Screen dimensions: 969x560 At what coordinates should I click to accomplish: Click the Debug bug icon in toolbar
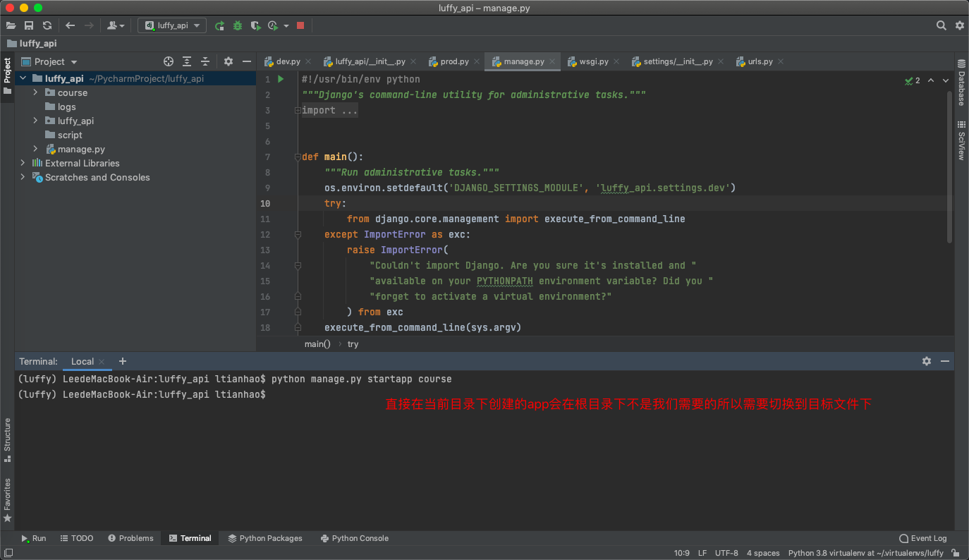tap(238, 25)
